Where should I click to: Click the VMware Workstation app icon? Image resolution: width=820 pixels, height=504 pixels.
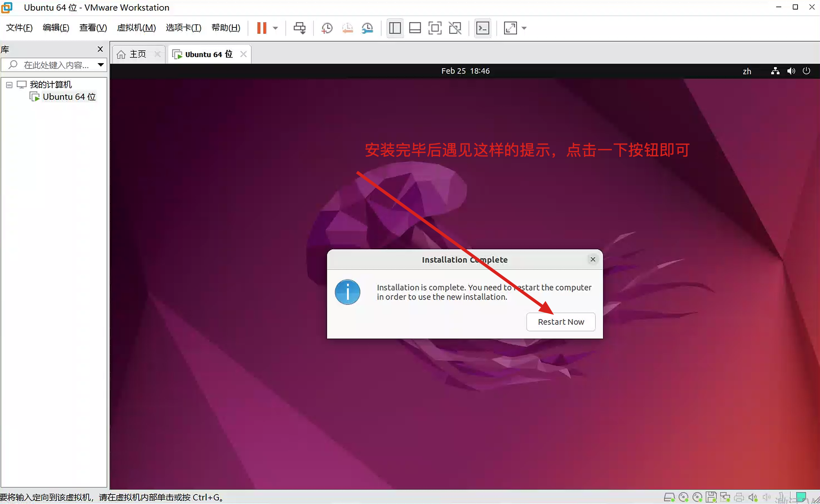pos(7,7)
